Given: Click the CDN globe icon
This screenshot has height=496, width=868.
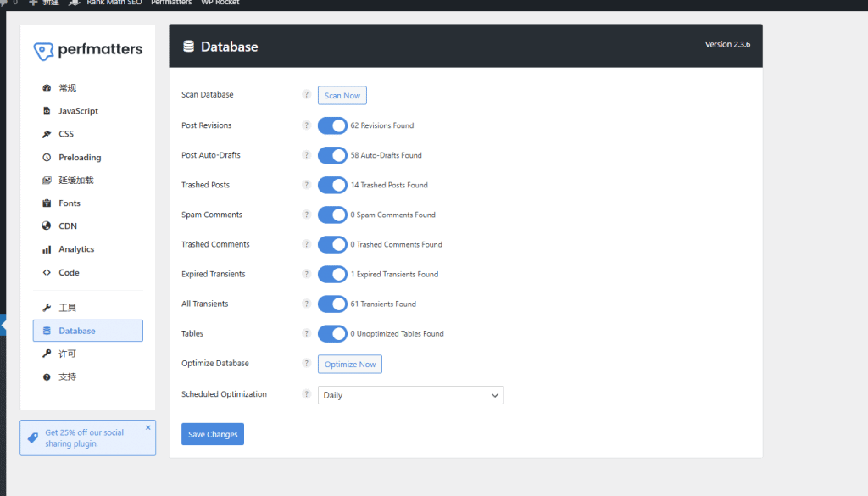Looking at the screenshot, I should (x=47, y=226).
